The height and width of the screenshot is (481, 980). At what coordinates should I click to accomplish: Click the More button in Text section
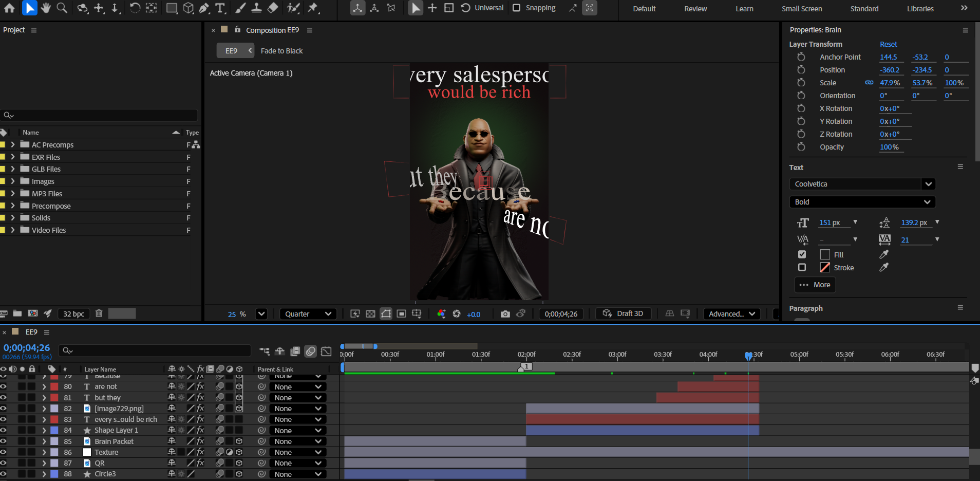pos(815,285)
